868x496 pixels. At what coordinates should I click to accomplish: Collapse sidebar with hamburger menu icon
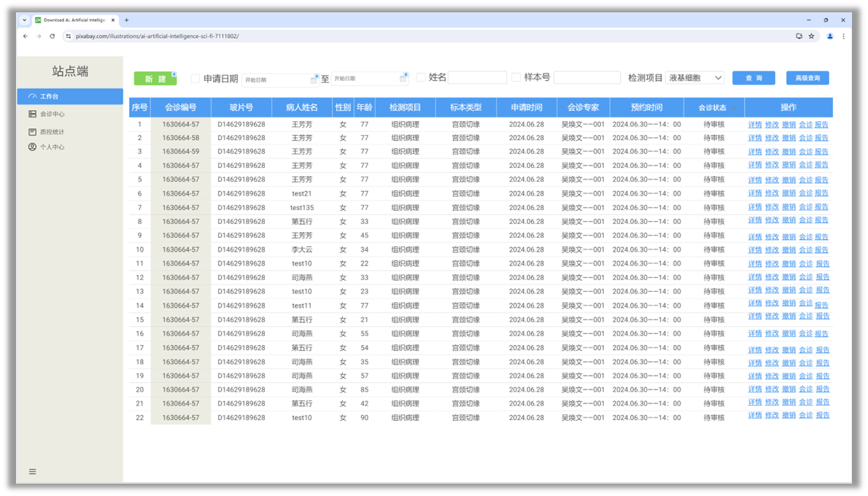tap(33, 472)
